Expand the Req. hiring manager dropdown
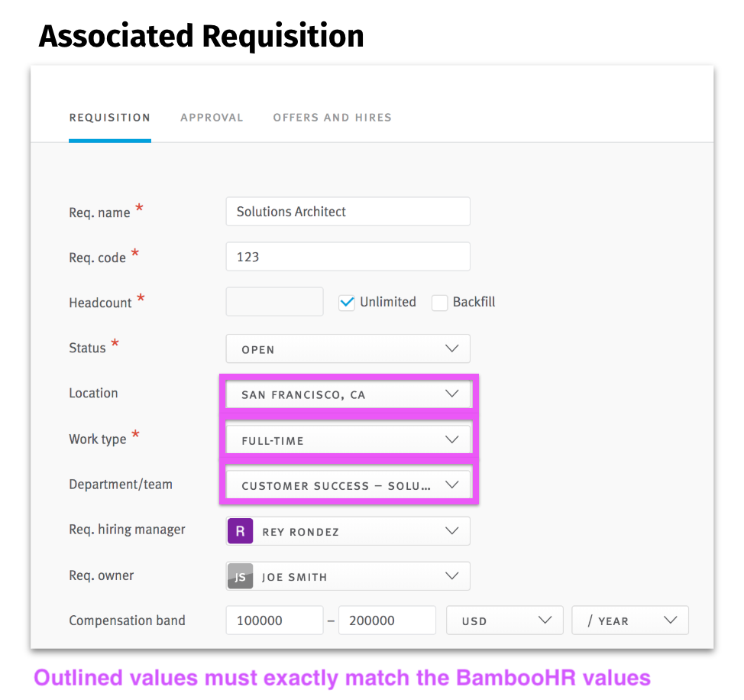This screenshot has width=744, height=700. click(x=348, y=530)
